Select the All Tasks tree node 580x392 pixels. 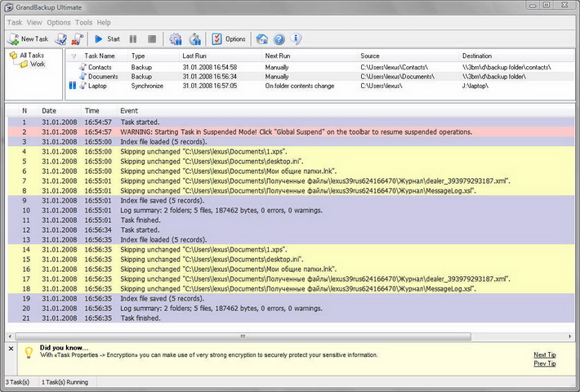[x=33, y=55]
